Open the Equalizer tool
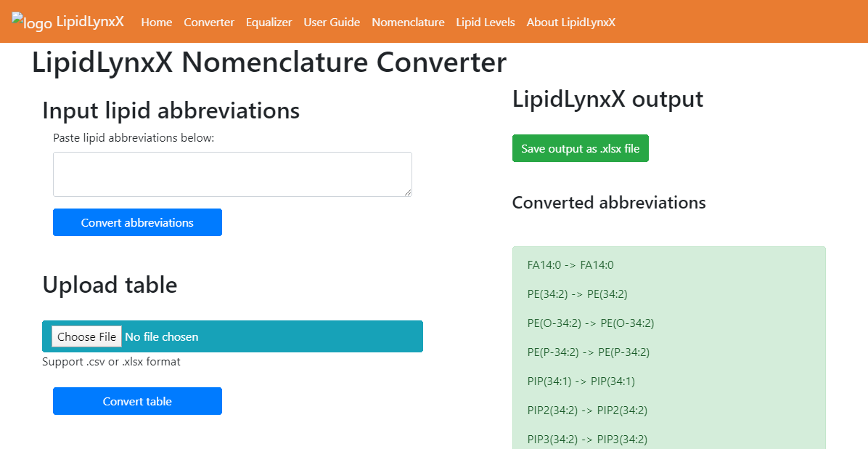The image size is (868, 449). pos(269,23)
